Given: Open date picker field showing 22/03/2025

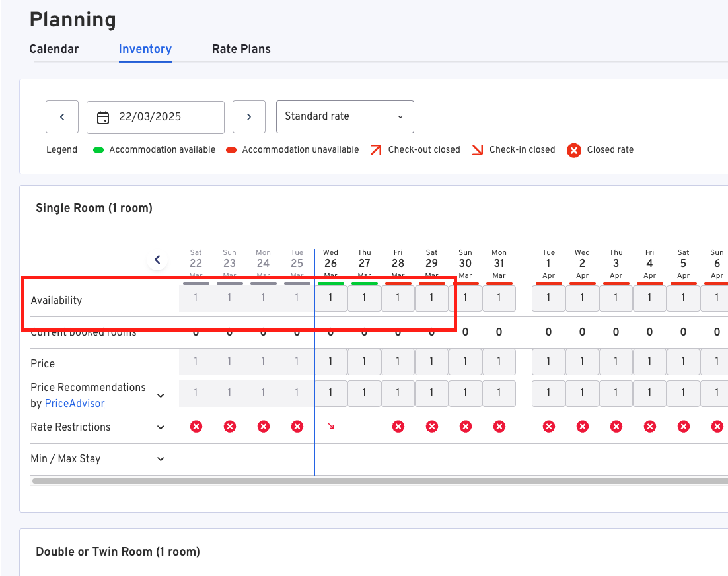Looking at the screenshot, I should (x=155, y=117).
